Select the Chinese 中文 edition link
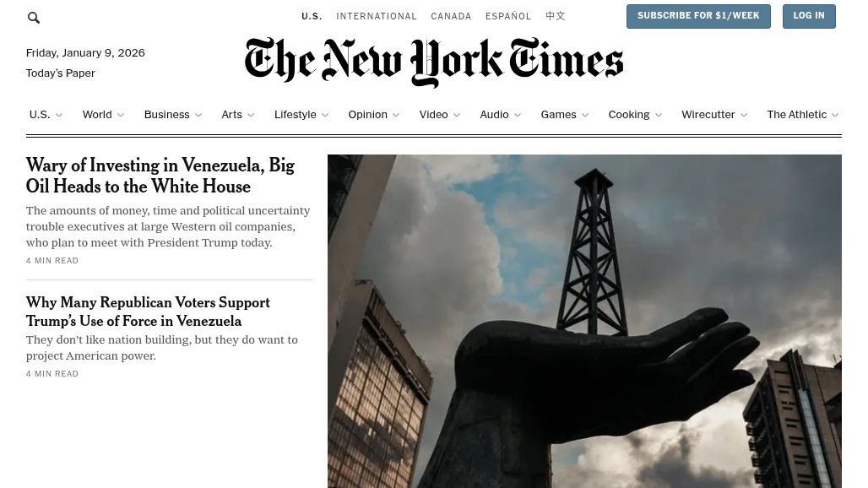 pos(556,16)
